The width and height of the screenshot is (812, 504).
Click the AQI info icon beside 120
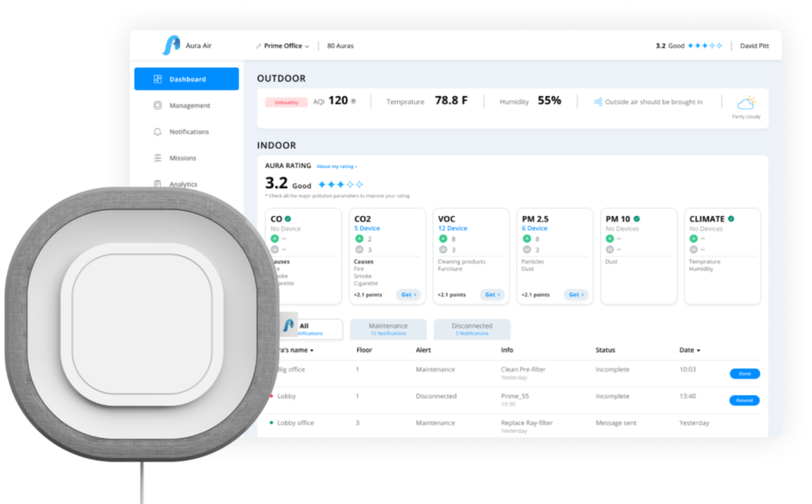tap(353, 101)
